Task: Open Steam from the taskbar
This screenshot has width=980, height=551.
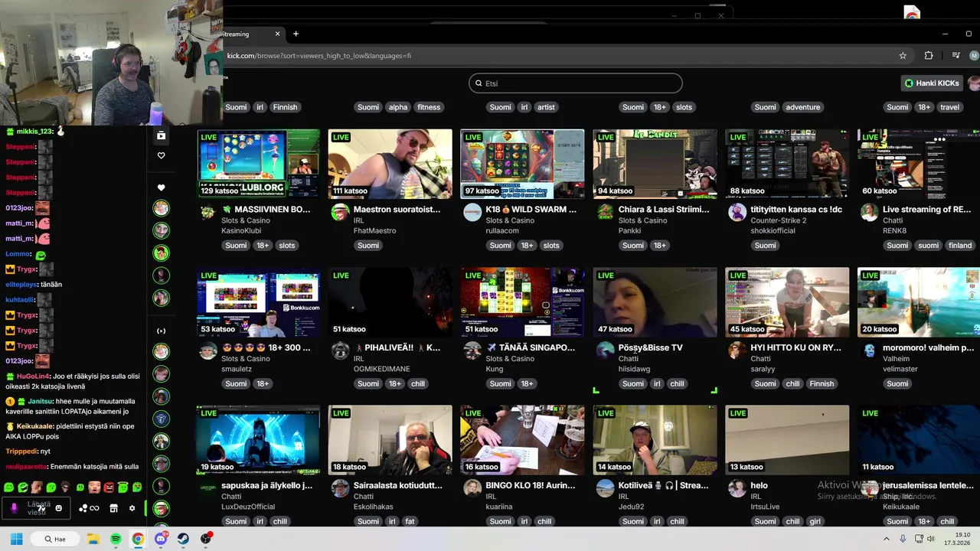Action: (x=184, y=539)
